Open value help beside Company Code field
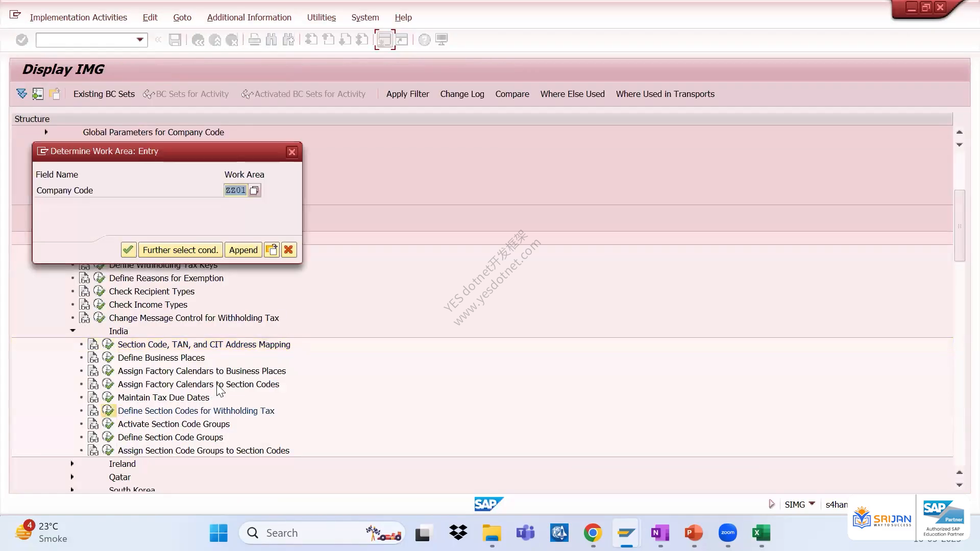This screenshot has height=551, width=980. point(254,190)
